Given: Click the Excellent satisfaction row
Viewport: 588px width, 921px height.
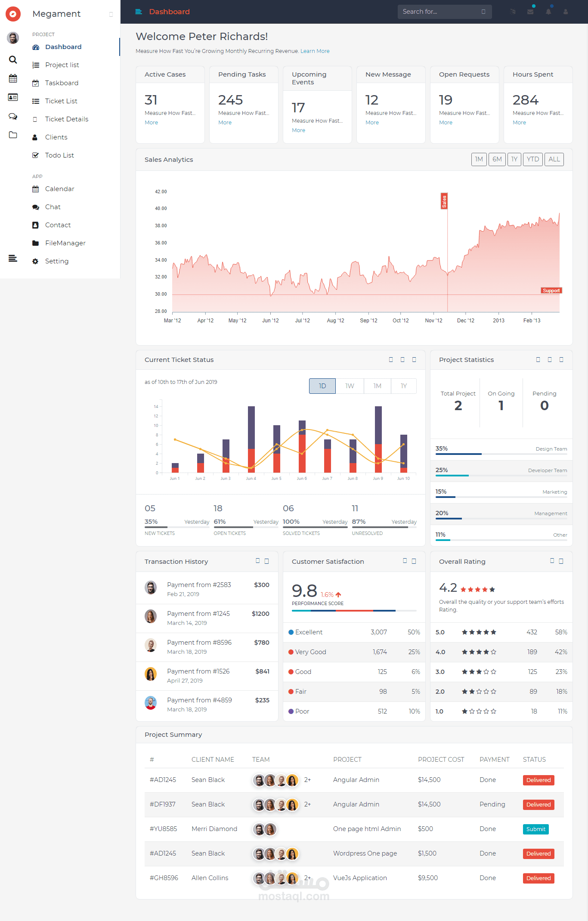Looking at the screenshot, I should [x=354, y=632].
